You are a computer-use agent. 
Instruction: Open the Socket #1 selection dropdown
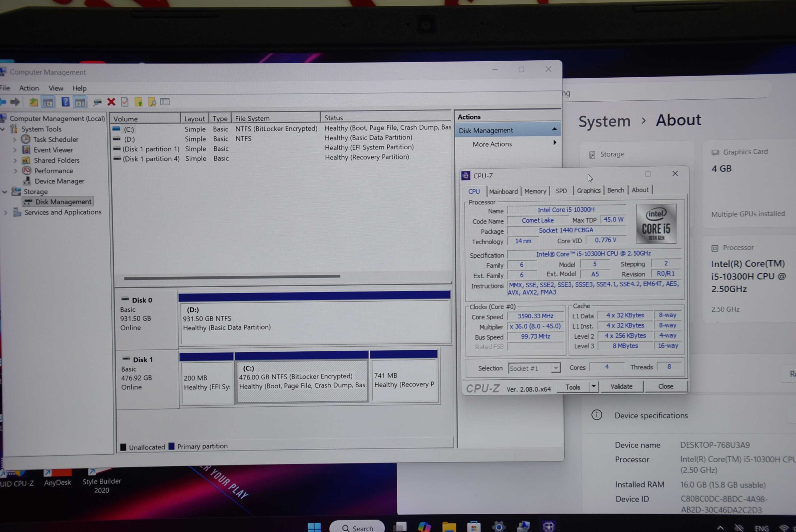555,368
